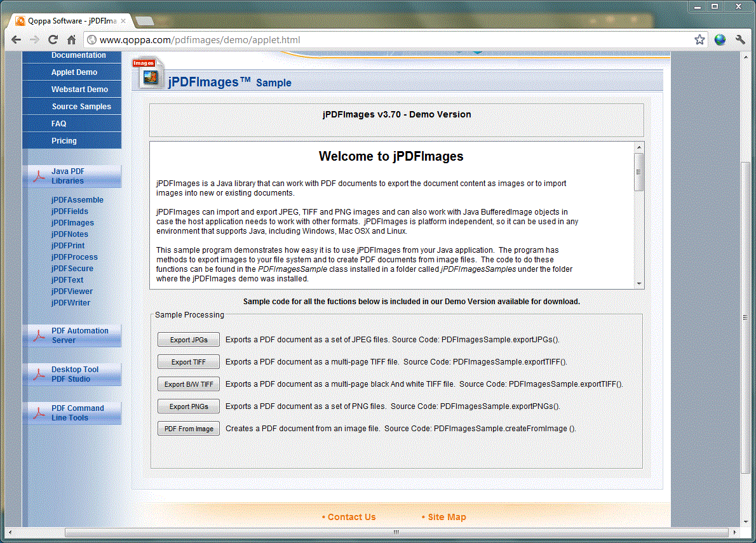Open the browser home page icon
The image size is (756, 543).
pos(71,39)
